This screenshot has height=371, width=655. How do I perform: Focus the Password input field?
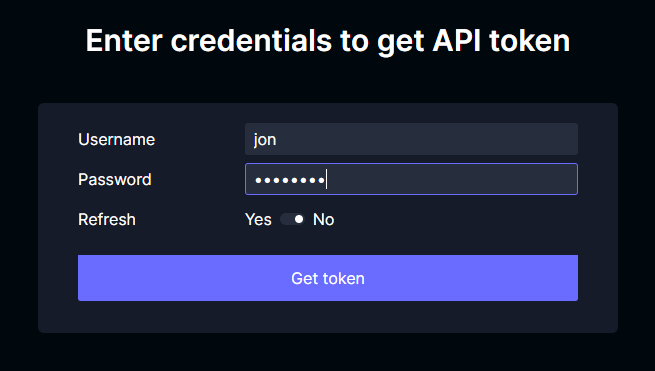point(411,179)
